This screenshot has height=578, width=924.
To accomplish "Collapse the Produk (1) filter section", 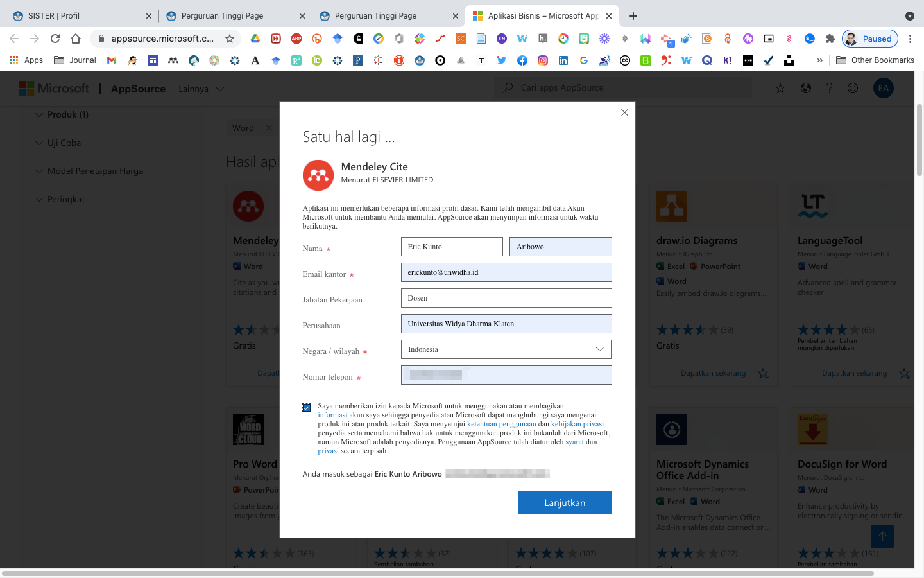I will 62,114.
